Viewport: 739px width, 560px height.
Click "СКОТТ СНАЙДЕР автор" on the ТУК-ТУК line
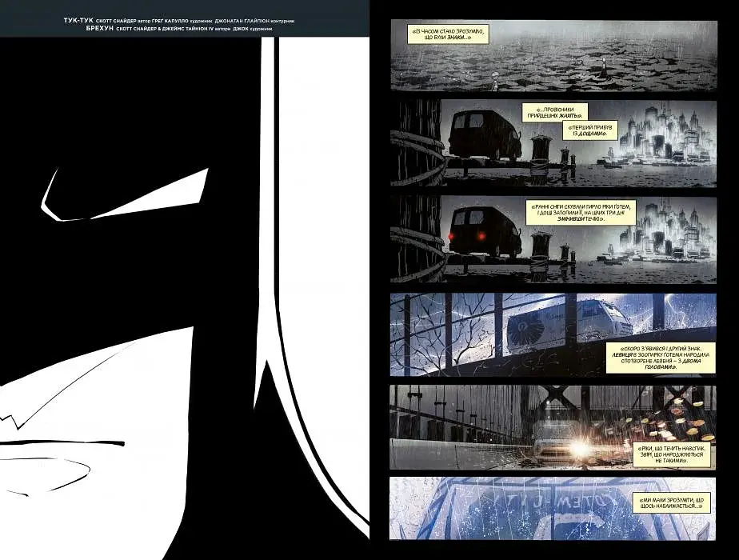[x=122, y=22]
